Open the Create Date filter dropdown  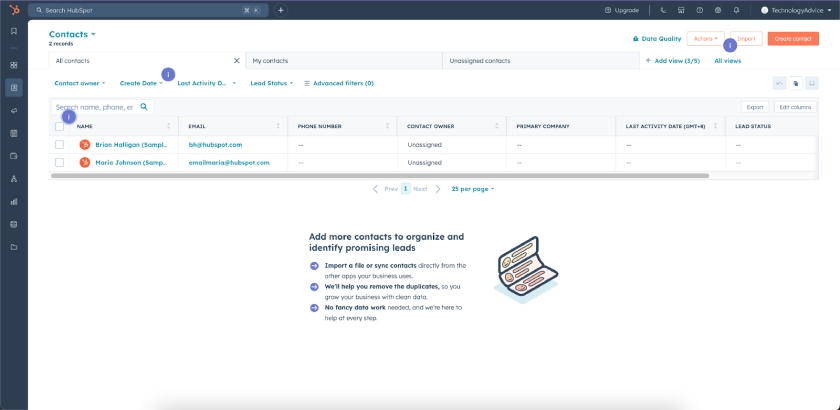(141, 83)
